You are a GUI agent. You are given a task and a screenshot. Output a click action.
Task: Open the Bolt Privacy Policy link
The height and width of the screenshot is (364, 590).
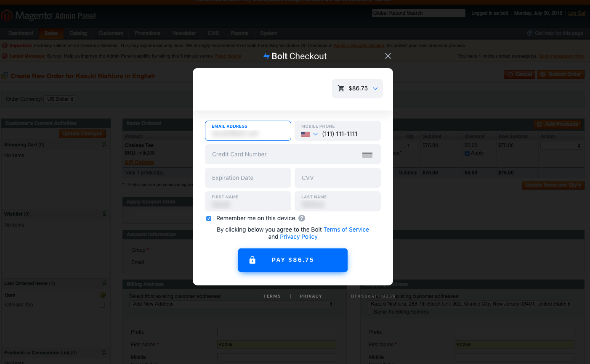(x=299, y=237)
